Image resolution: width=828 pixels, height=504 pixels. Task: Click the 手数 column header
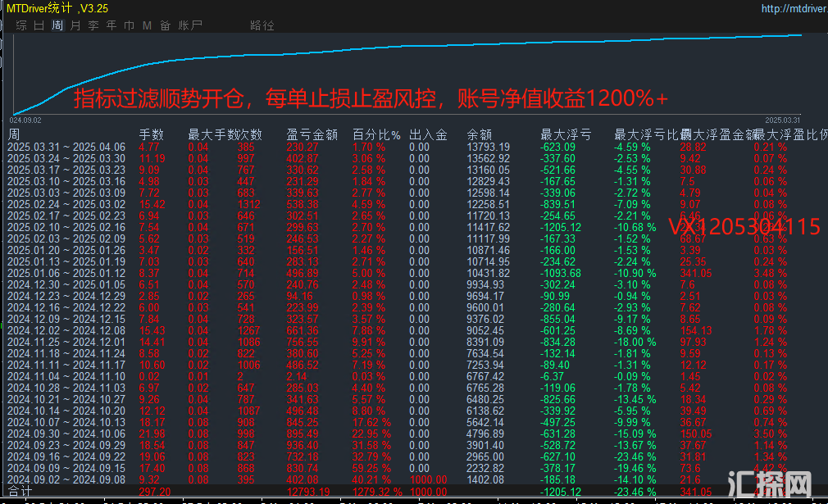152,134
